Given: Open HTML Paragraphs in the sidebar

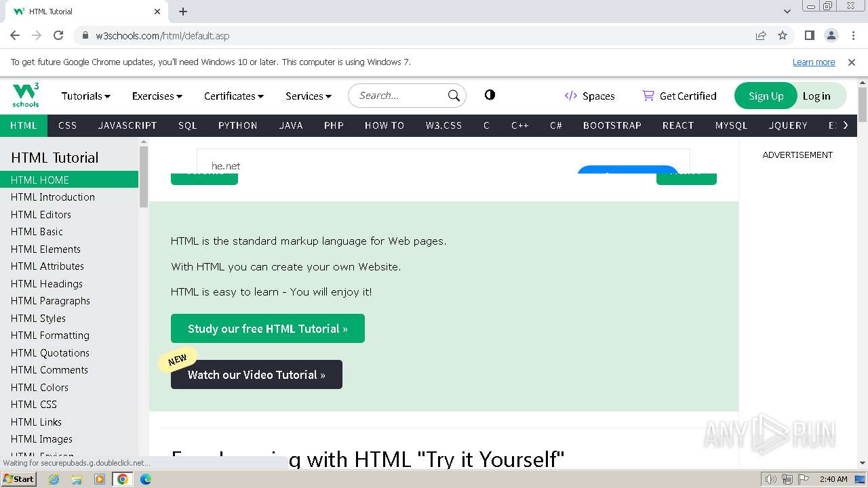Looking at the screenshot, I should click(69, 301).
